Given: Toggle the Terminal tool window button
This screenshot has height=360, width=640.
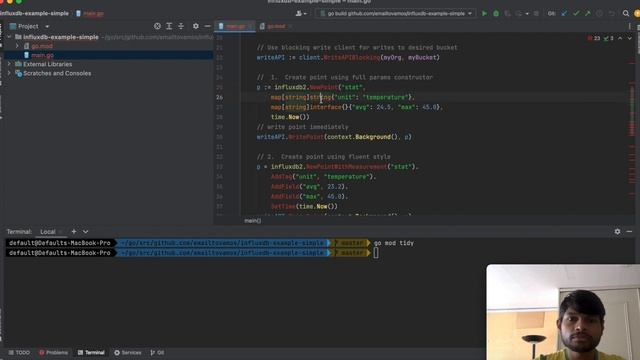Looking at the screenshot, I should click(91, 352).
